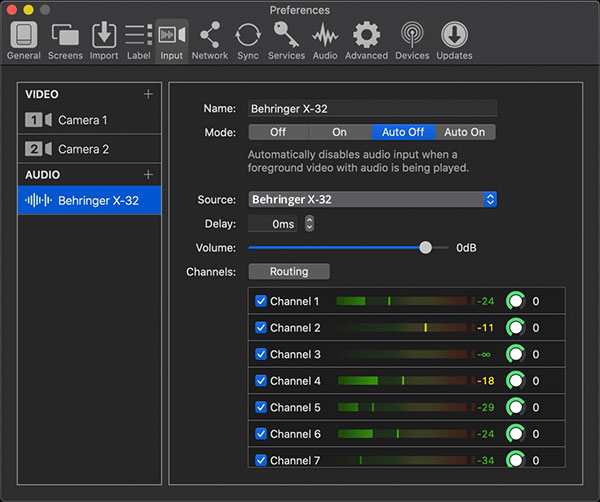The image size is (600, 502).
Task: Adjust the Channel 2 gain knob
Action: point(516,328)
